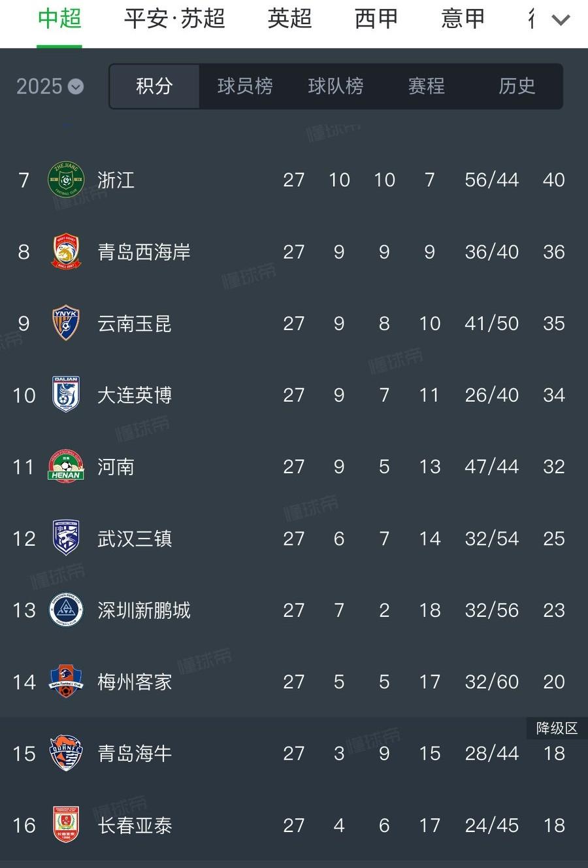
Task: Open the 赛程 schedule tab
Action: pyautogui.click(x=427, y=86)
